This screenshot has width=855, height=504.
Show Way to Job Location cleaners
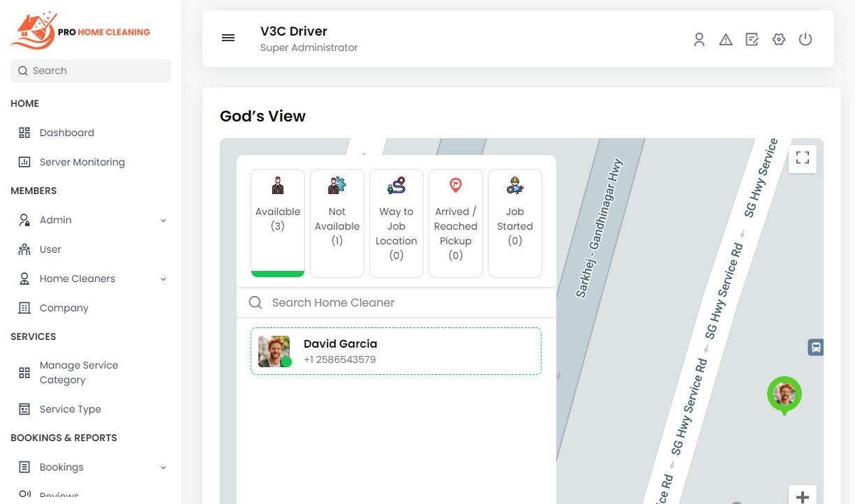click(x=396, y=223)
